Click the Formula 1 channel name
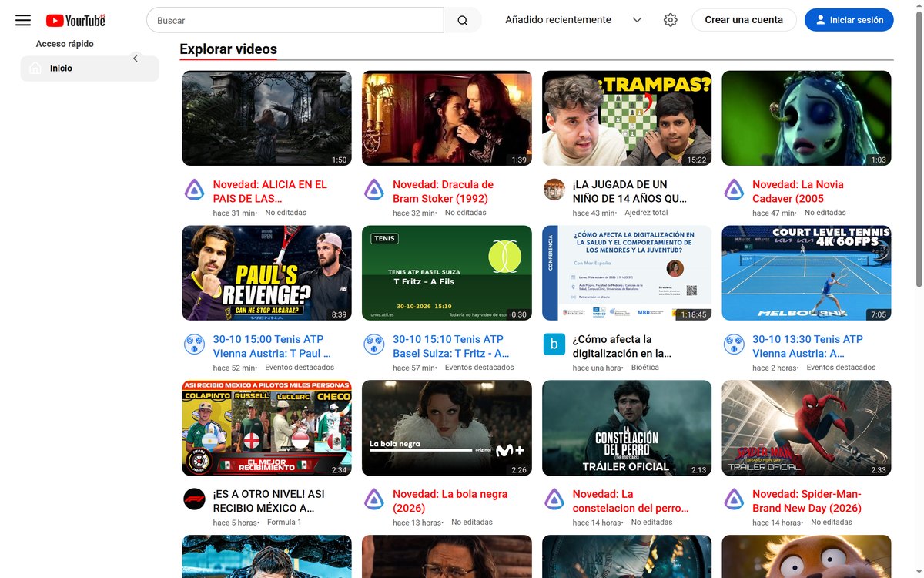 click(x=284, y=523)
